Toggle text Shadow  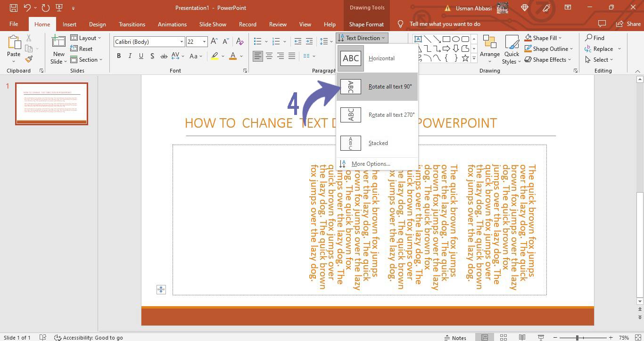coord(152,56)
